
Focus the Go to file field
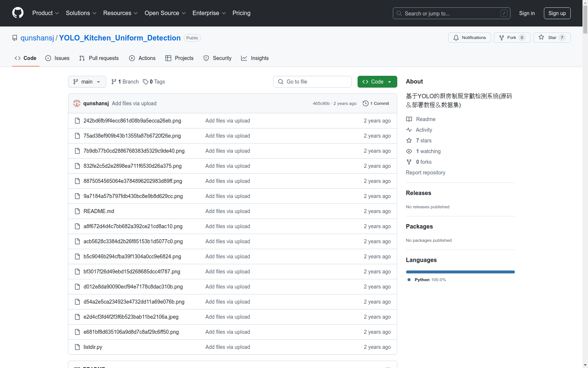click(x=312, y=82)
